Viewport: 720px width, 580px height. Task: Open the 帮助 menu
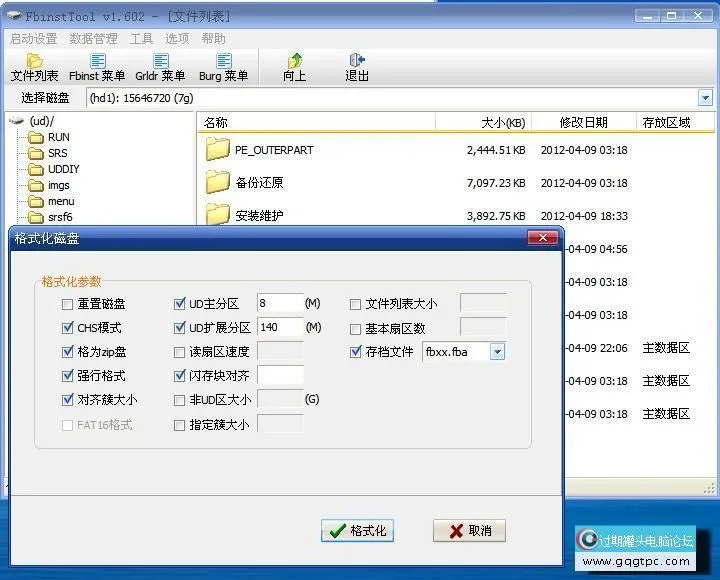[214, 39]
